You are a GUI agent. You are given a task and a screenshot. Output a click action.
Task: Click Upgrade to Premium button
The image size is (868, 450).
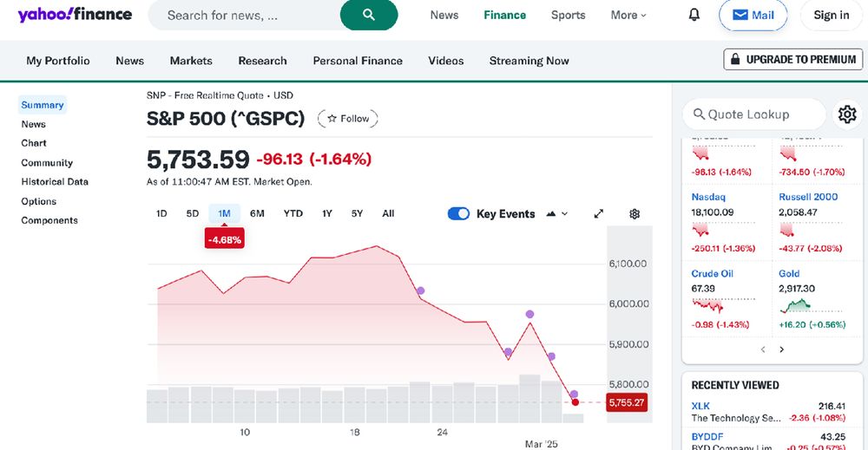(792, 59)
